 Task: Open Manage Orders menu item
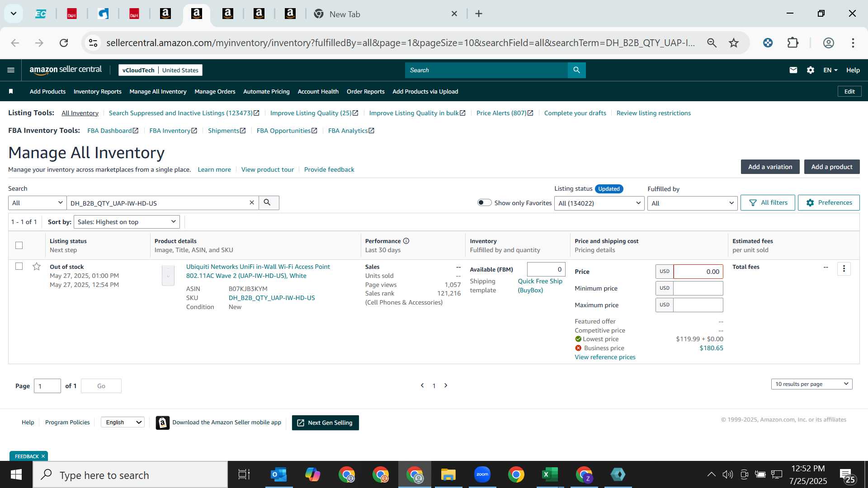[x=215, y=91]
